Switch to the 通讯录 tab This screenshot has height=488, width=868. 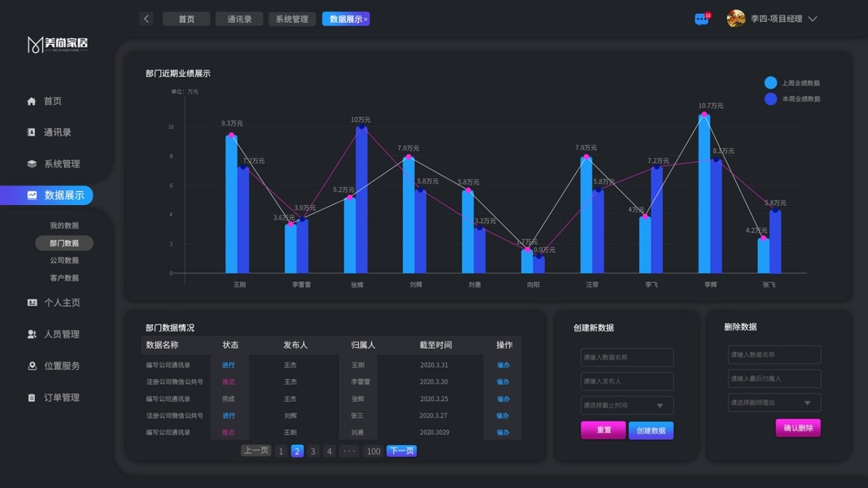[239, 19]
